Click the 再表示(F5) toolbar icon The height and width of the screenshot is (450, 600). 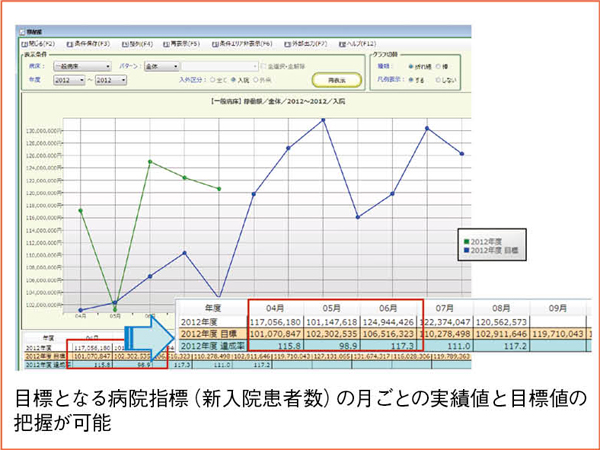coord(174,44)
